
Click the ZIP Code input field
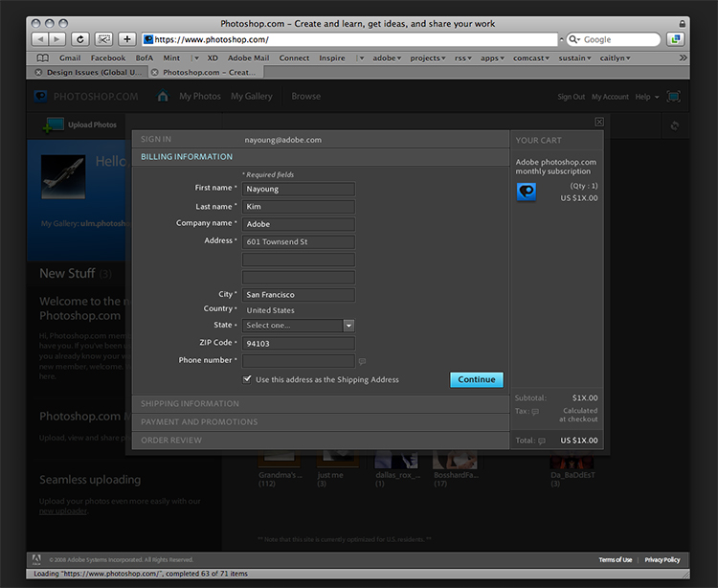299,343
